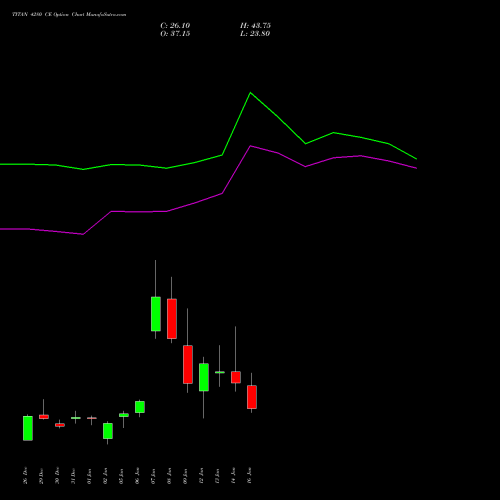The image size is (500, 500).
Task: Select the red candlestick for 14 Jan
Action: (x=236, y=377)
